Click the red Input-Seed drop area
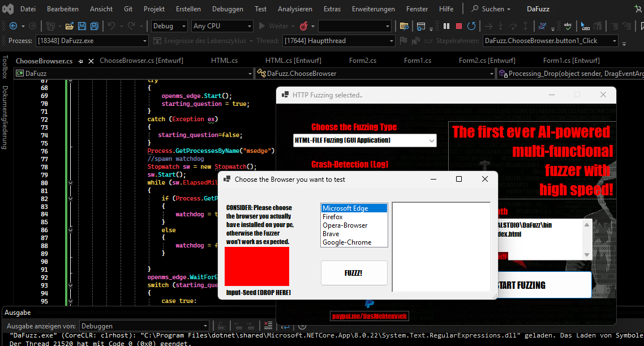644x346 pixels. click(x=257, y=266)
